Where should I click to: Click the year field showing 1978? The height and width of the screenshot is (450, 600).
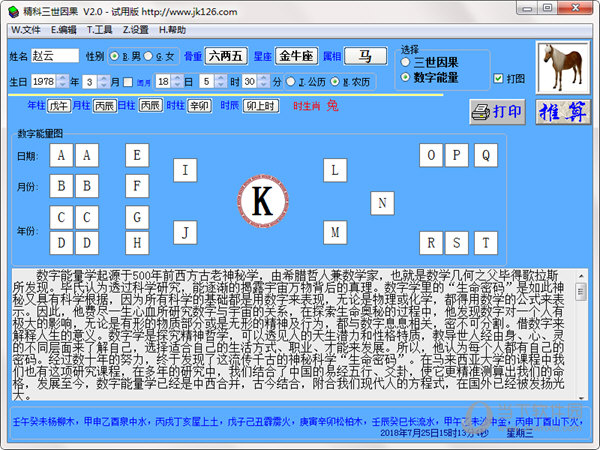(x=44, y=82)
